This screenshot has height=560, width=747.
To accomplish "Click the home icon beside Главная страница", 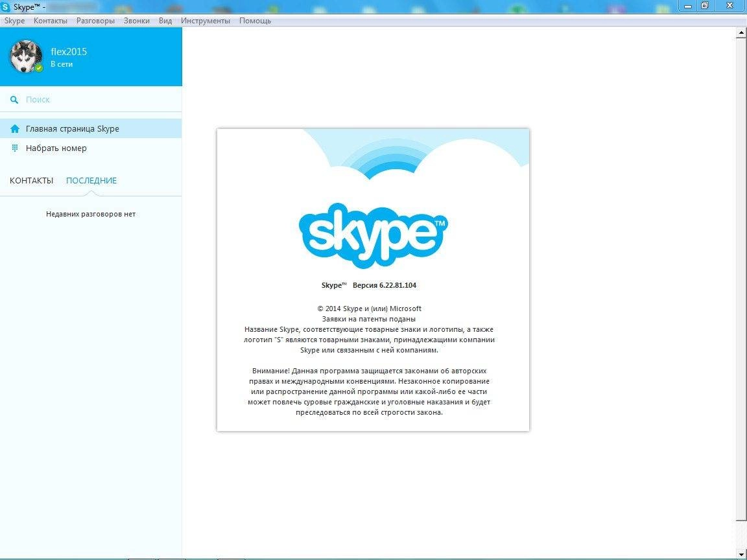I will point(15,128).
